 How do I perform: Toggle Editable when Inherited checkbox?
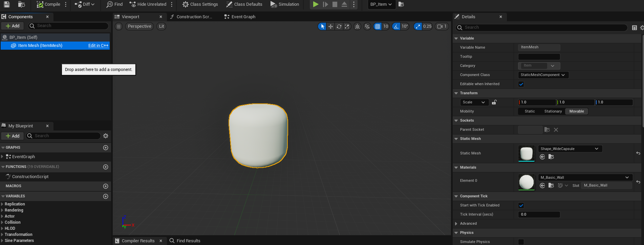click(521, 84)
